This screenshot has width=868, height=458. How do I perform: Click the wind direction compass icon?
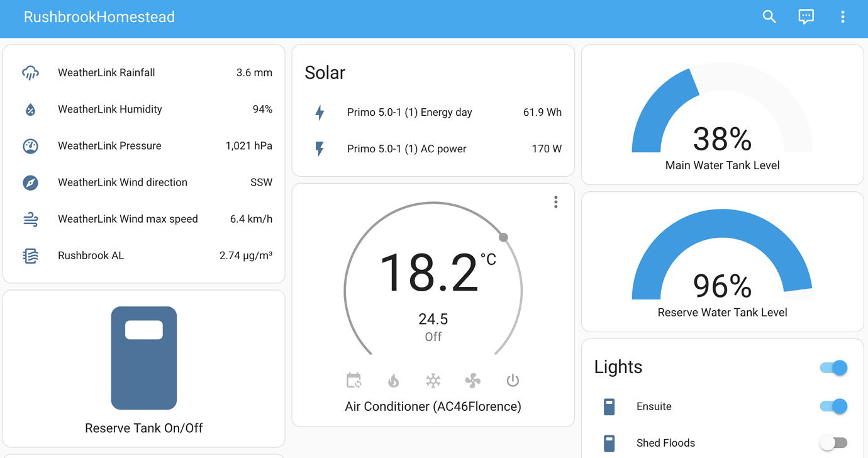(30, 182)
